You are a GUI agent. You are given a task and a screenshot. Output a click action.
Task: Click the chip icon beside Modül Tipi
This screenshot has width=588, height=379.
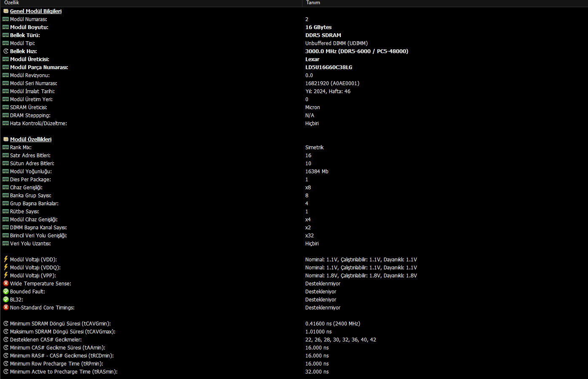pos(6,43)
